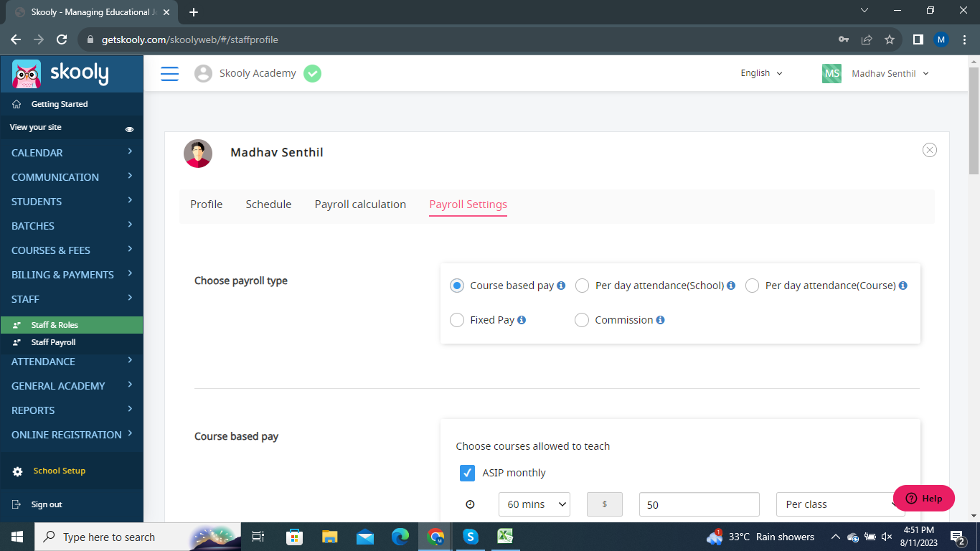
Task: Open Excel from the taskbar
Action: [x=506, y=537]
